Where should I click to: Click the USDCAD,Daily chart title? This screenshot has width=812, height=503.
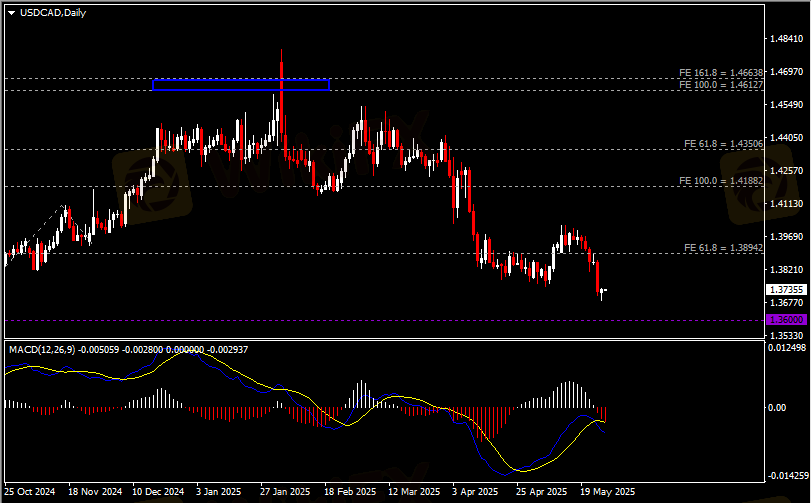pyautogui.click(x=53, y=13)
